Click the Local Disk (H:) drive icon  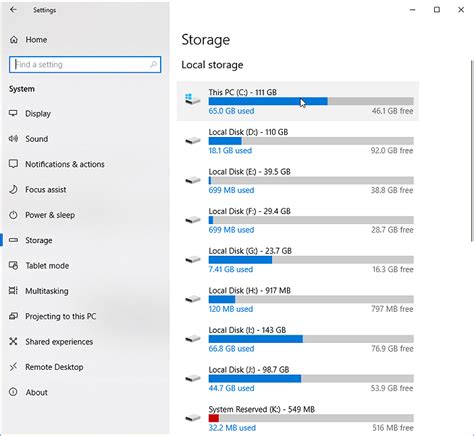[x=193, y=299]
